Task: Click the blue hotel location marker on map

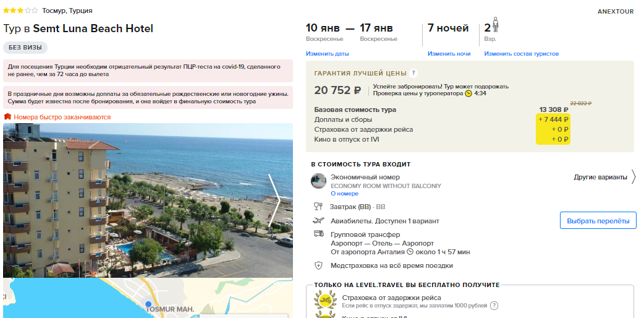Action: 149,304
